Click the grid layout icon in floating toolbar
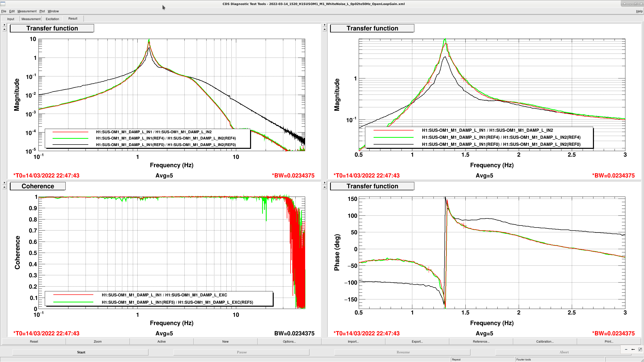Viewport: 644px width, 362px height. (640, 349)
